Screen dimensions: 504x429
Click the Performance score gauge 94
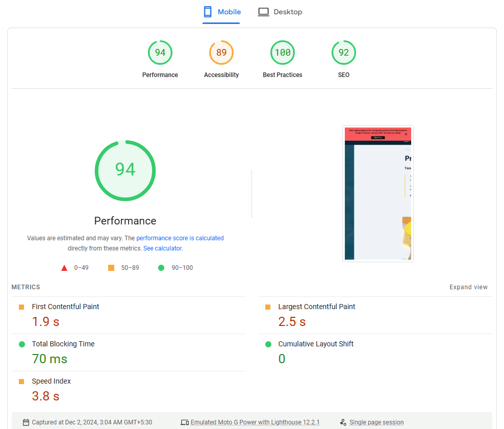click(x=160, y=53)
